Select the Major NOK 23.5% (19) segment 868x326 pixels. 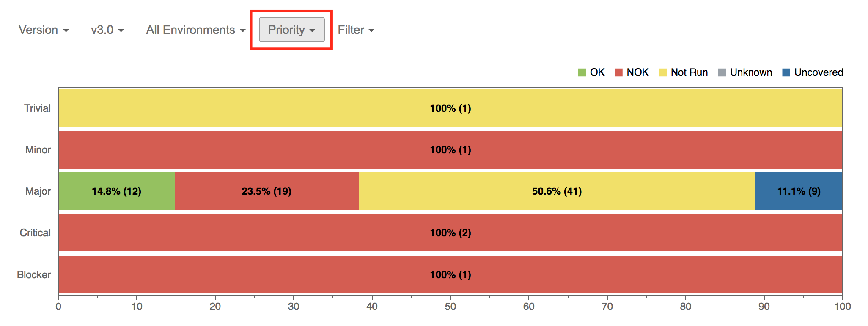[x=266, y=191]
